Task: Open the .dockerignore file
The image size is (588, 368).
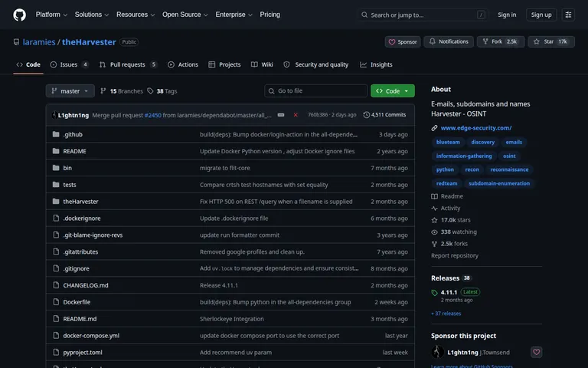Action: [x=82, y=219]
